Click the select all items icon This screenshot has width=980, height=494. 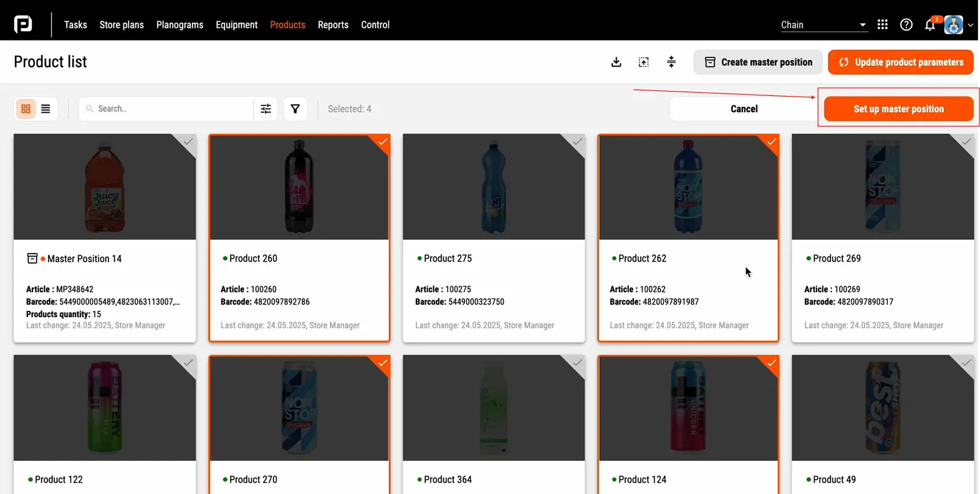(643, 62)
